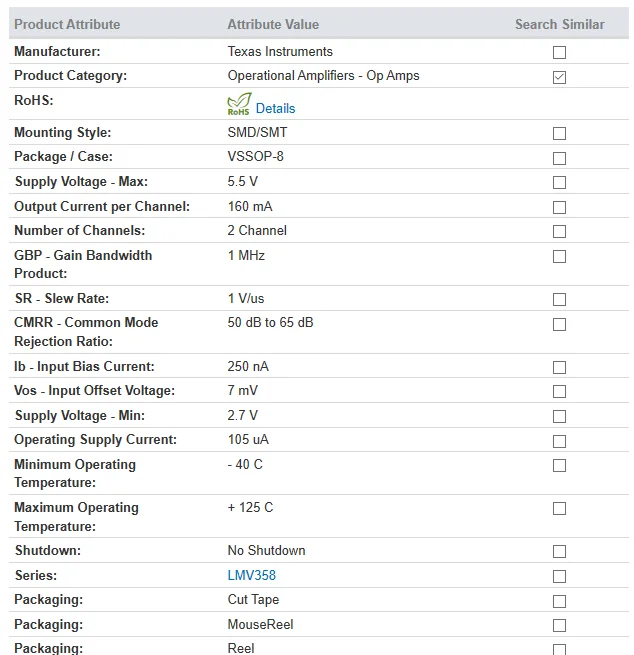Check the Cut Tape packaging checkbox
Screen dimensions: 634x655
(x=559, y=602)
